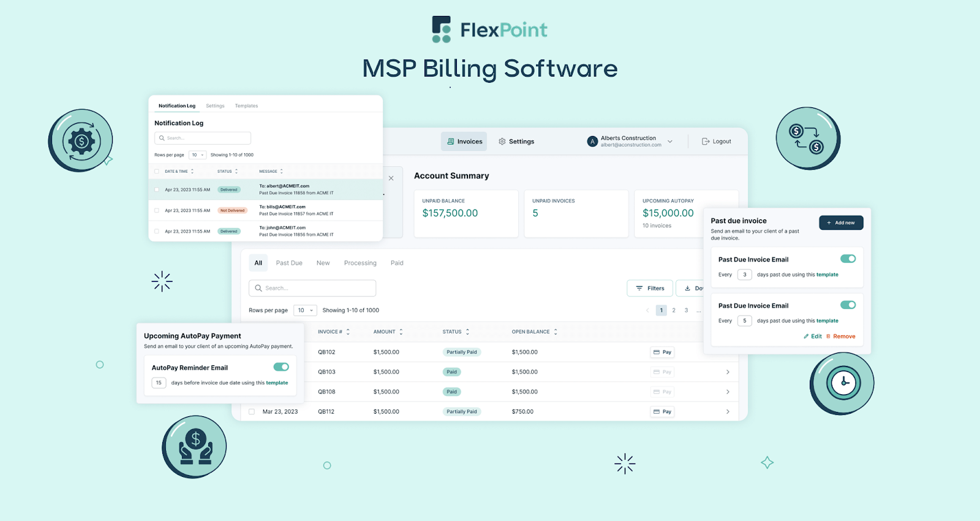Open QB103 row details chevron

(728, 372)
